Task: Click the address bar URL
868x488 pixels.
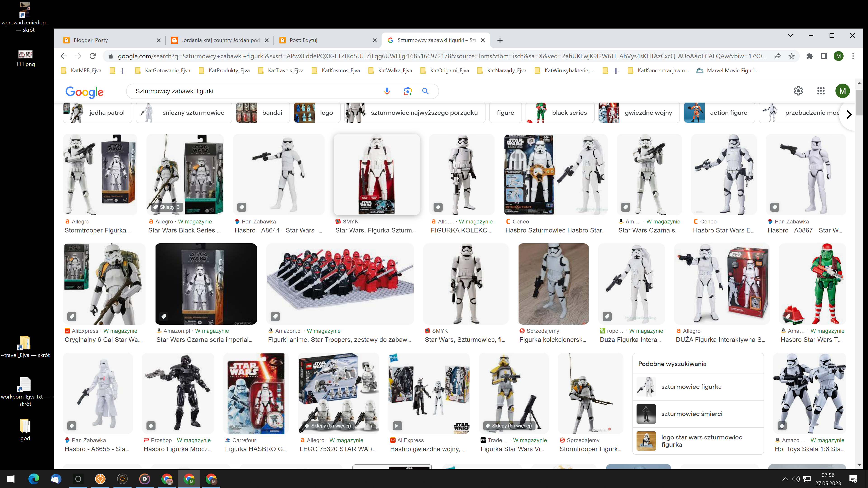Action: [x=441, y=56]
